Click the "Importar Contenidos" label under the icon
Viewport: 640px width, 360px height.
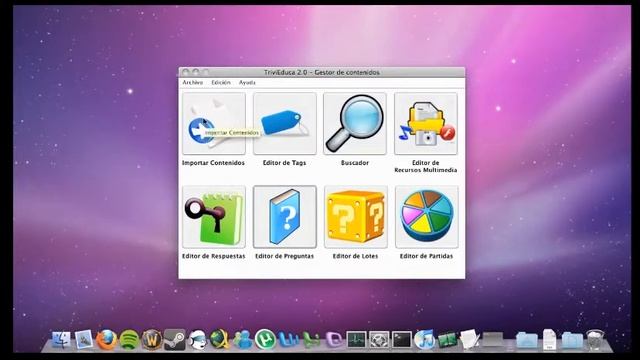click(213, 163)
